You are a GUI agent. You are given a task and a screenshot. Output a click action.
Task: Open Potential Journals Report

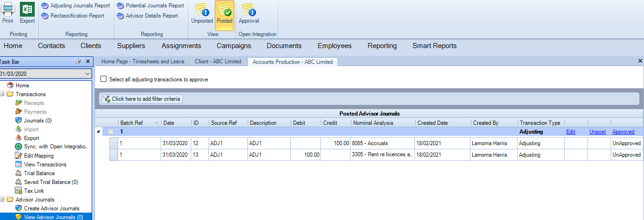click(150, 6)
